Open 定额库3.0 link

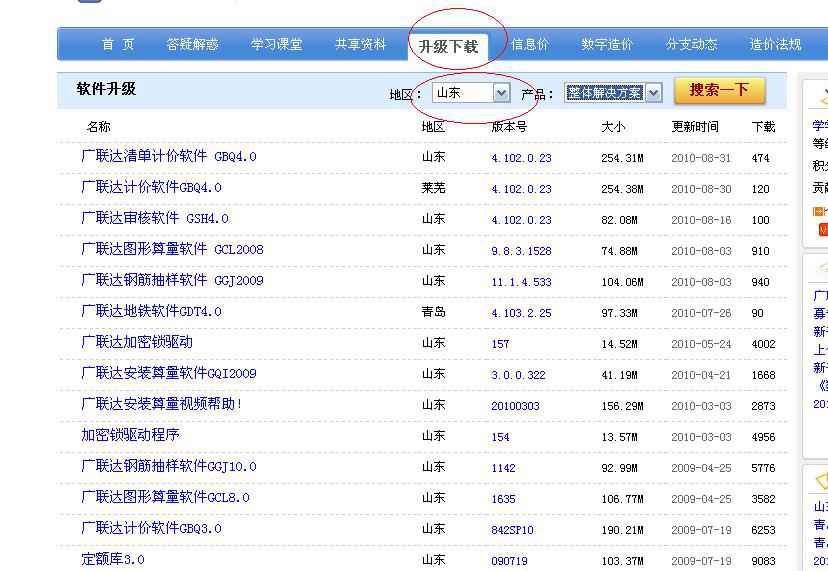113,559
